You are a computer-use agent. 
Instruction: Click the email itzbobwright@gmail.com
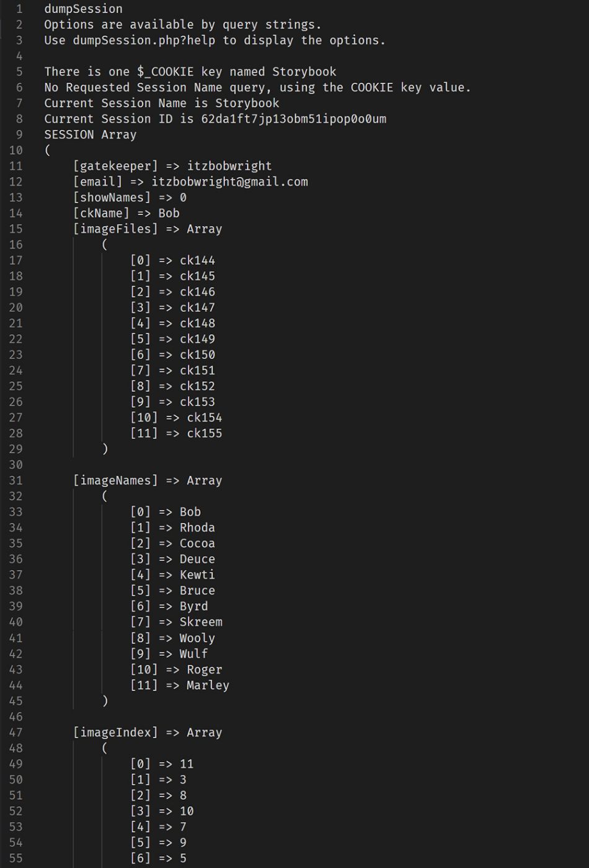coord(229,182)
